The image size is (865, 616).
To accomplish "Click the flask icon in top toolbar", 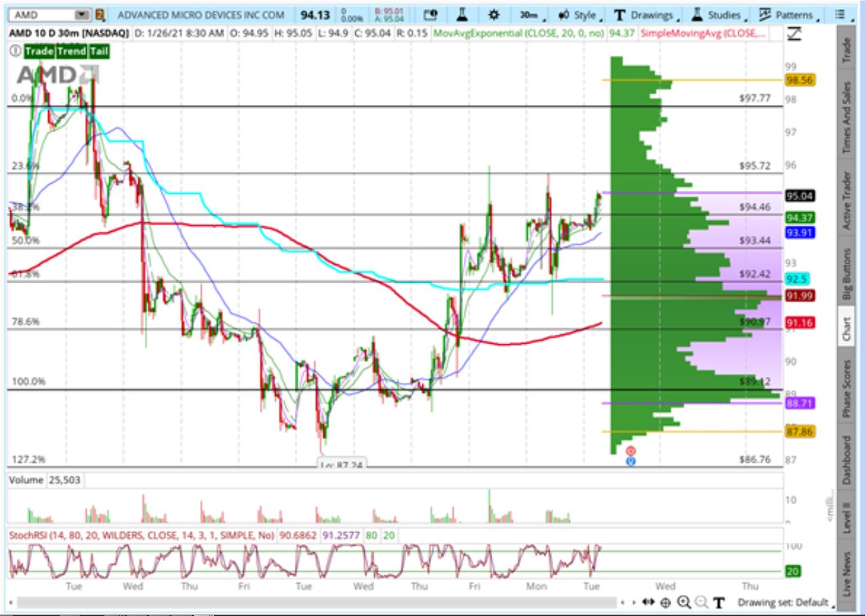I will click(462, 15).
